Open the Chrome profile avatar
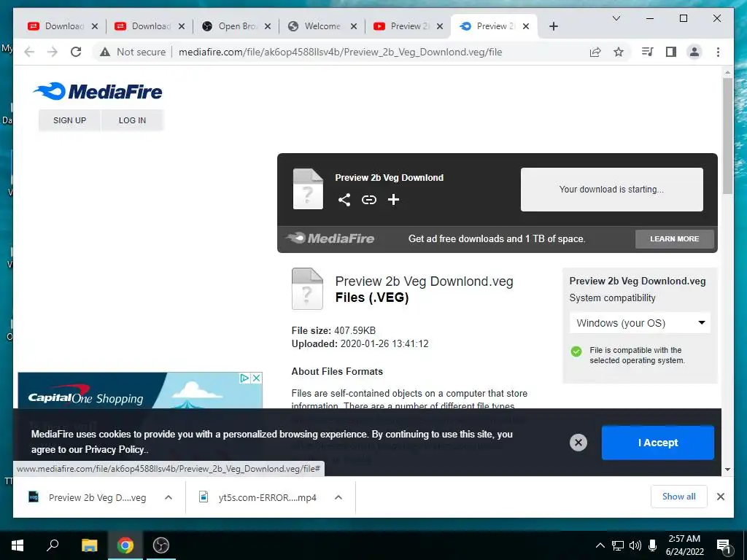This screenshot has height=560, width=747. tap(694, 52)
